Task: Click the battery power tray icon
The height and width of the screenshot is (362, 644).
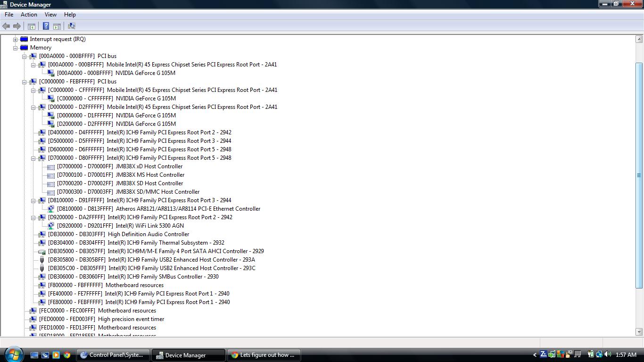Action: pos(591,354)
